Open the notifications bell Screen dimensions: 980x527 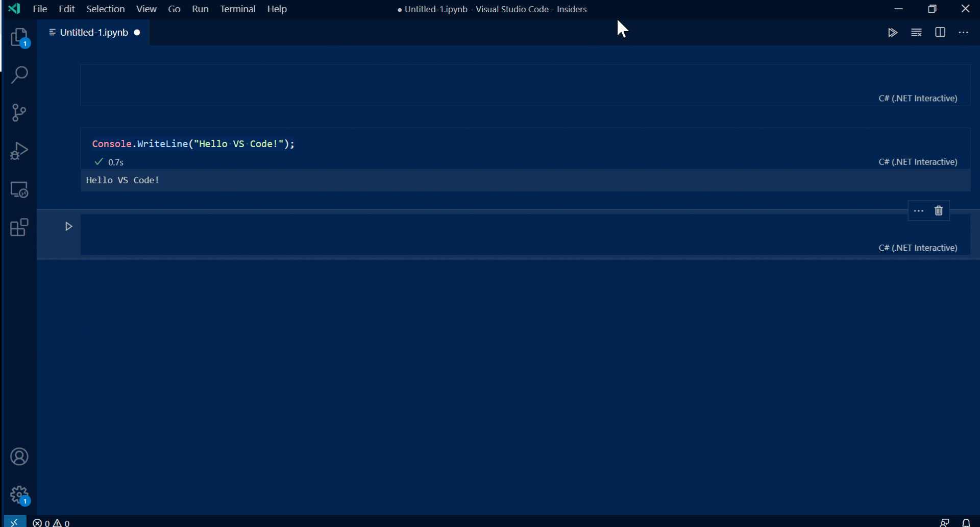(x=966, y=522)
